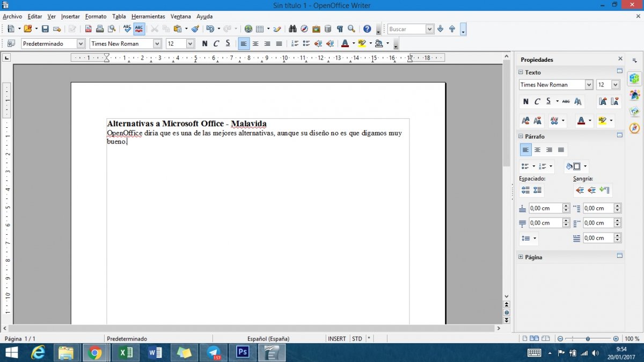Open the Gallery icon in toolbar

point(316,29)
